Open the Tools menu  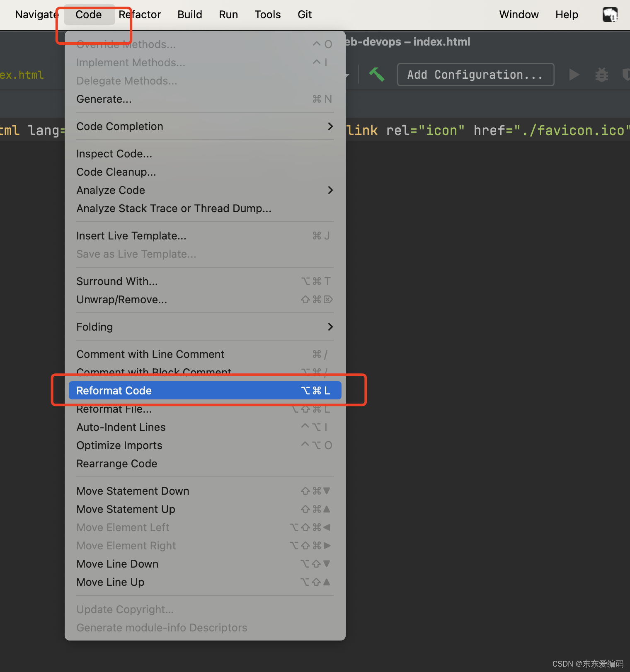(268, 15)
